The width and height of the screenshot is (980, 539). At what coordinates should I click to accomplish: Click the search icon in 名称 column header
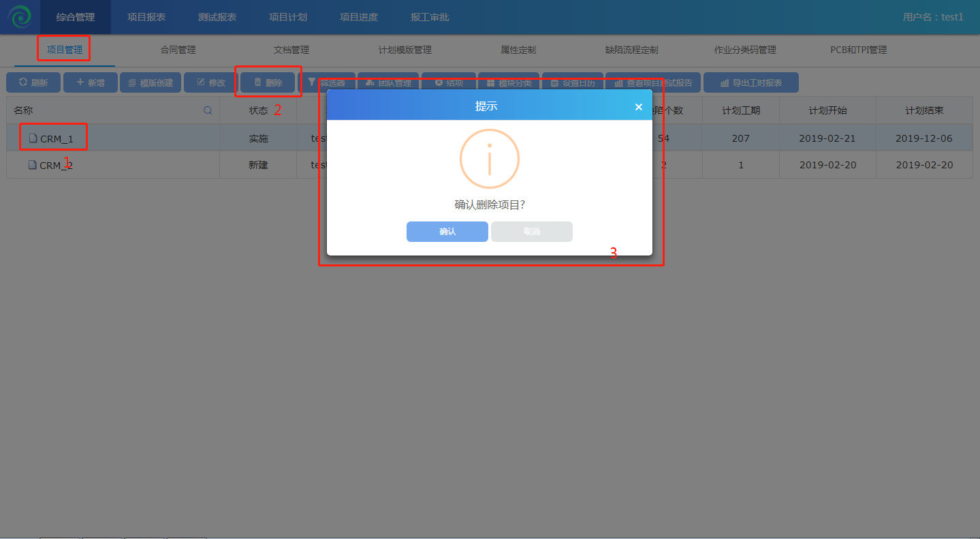click(x=208, y=110)
